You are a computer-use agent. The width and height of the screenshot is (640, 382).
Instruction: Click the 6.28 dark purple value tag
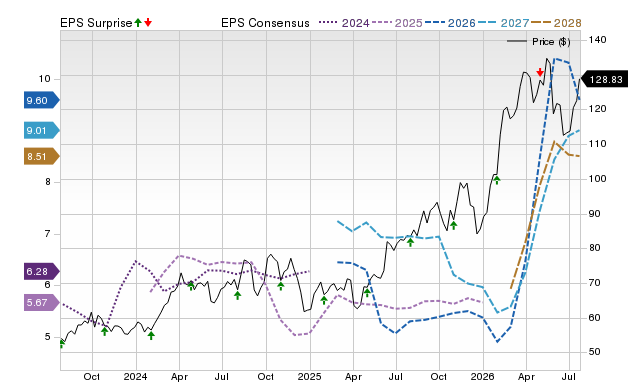coord(42,271)
